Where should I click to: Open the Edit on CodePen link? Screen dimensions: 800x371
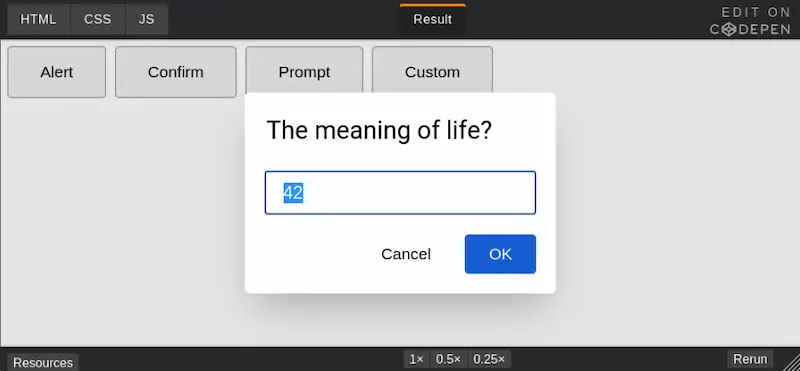750,21
